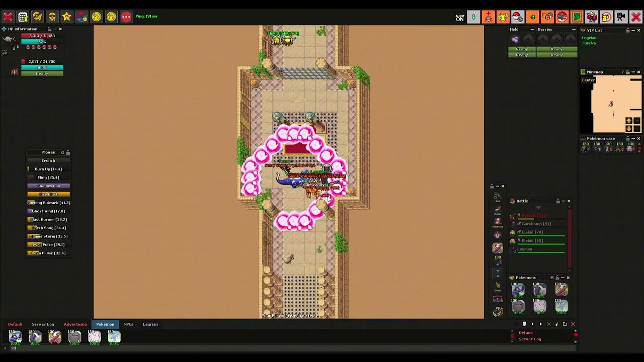Switch to the Server Log chat tab

43,324
